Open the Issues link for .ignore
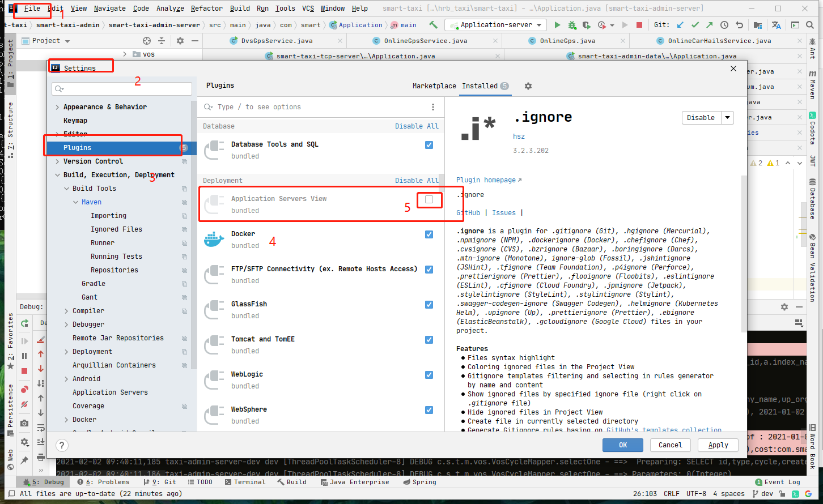This screenshot has height=504, width=823. pos(504,213)
